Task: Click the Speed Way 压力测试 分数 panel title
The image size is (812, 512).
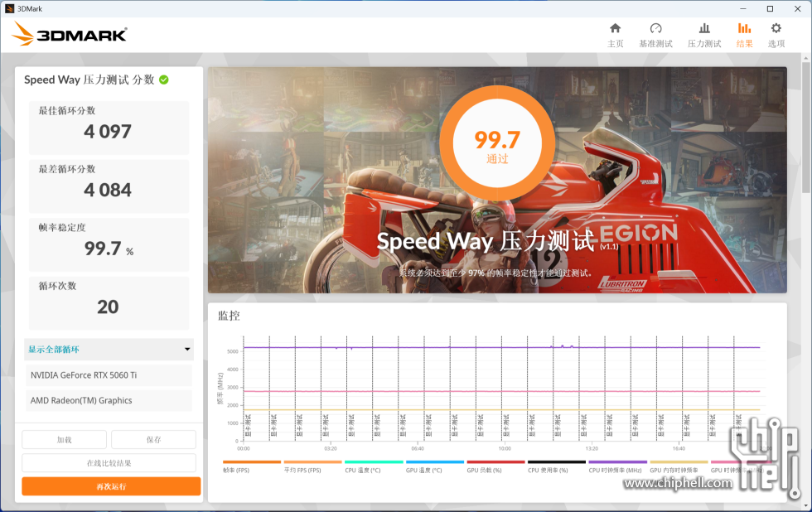Action: coord(89,80)
